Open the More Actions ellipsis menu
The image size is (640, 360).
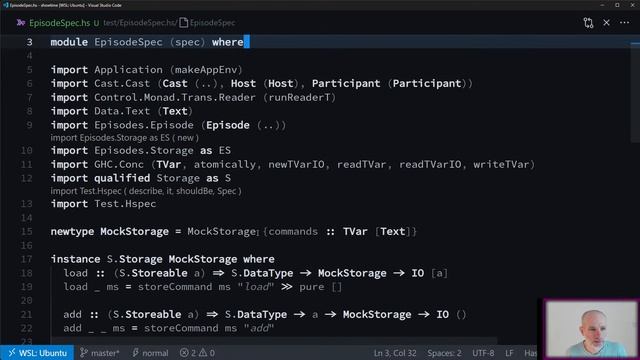click(x=624, y=23)
